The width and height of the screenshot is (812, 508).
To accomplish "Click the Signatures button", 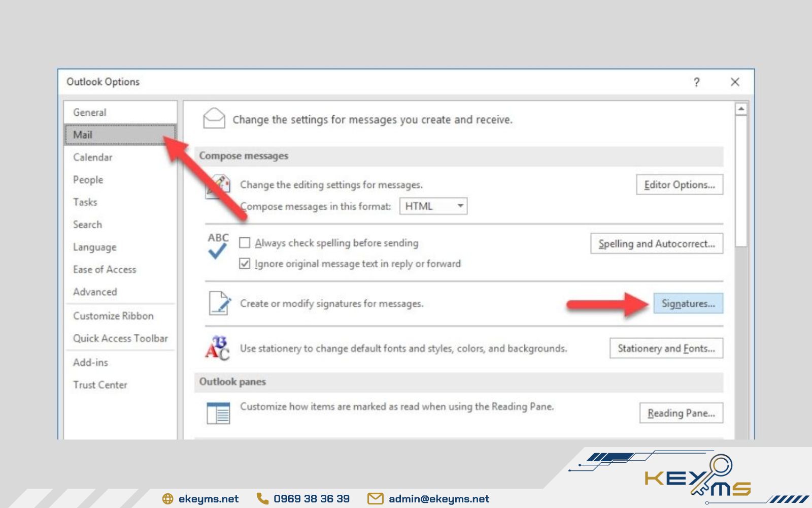I will point(688,303).
